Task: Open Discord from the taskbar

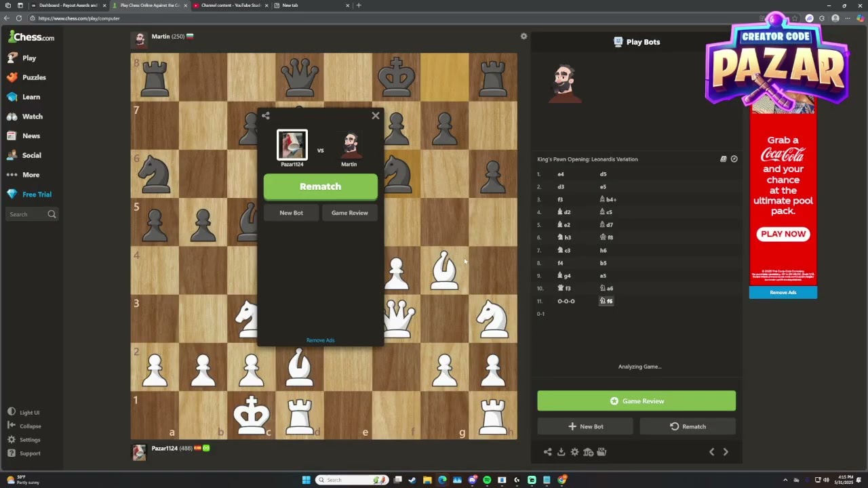Action: [x=472, y=480]
